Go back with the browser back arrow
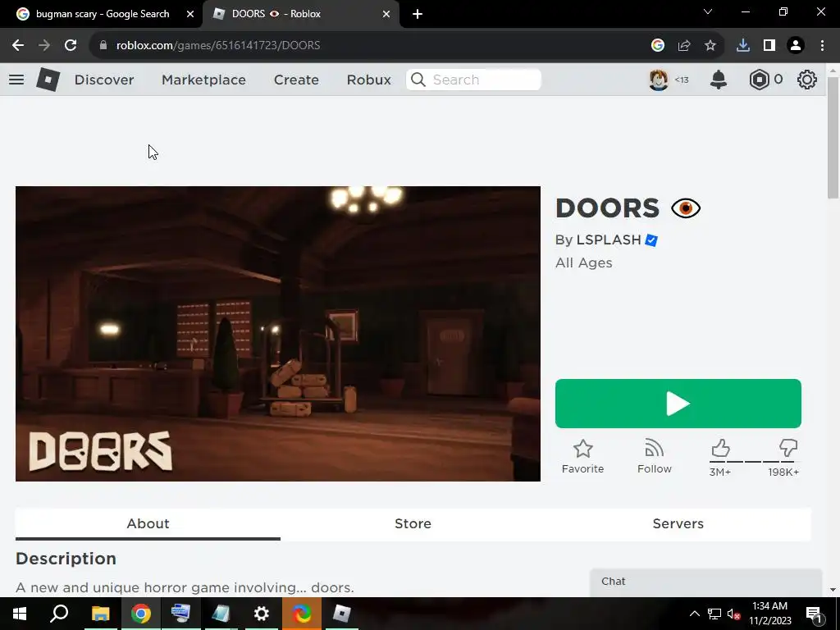This screenshot has height=630, width=840. pyautogui.click(x=18, y=46)
